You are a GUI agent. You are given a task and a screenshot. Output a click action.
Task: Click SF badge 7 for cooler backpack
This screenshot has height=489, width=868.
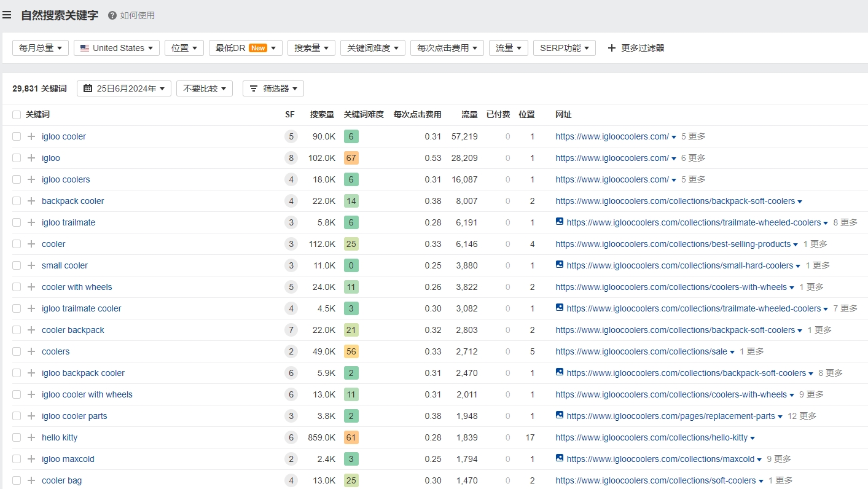pyautogui.click(x=291, y=330)
